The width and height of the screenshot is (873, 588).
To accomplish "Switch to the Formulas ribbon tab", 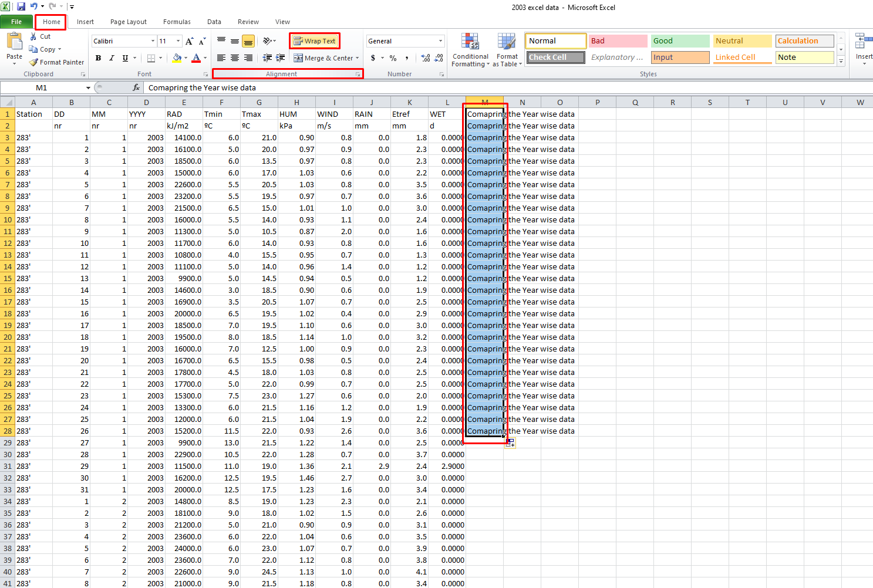I will 177,22.
